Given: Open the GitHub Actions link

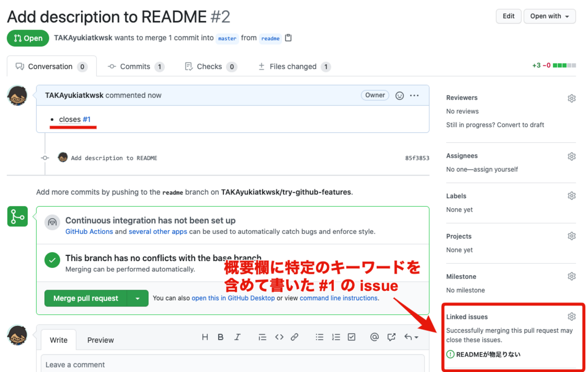Looking at the screenshot, I should pos(89,232).
